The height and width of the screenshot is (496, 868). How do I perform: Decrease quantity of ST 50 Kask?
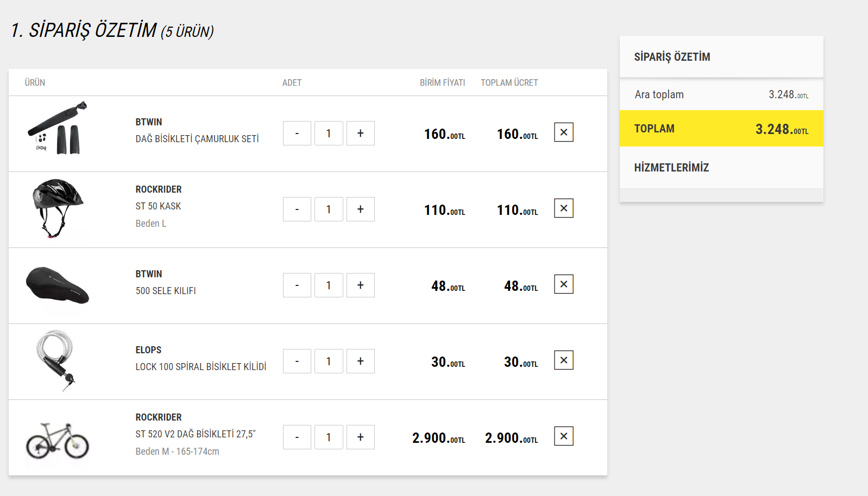[297, 209]
